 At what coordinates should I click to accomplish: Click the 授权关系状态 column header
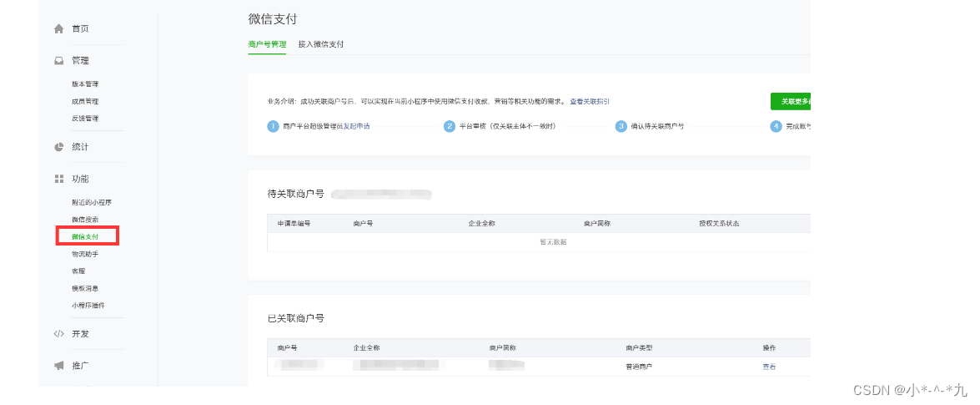coord(719,224)
